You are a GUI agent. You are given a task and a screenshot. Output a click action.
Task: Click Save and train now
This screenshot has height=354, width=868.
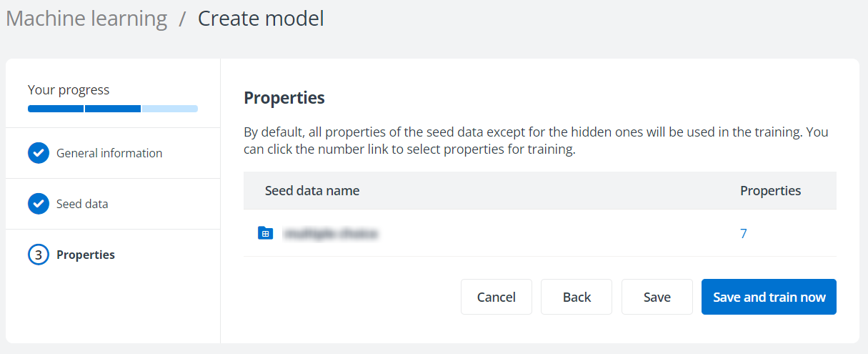pyautogui.click(x=769, y=297)
